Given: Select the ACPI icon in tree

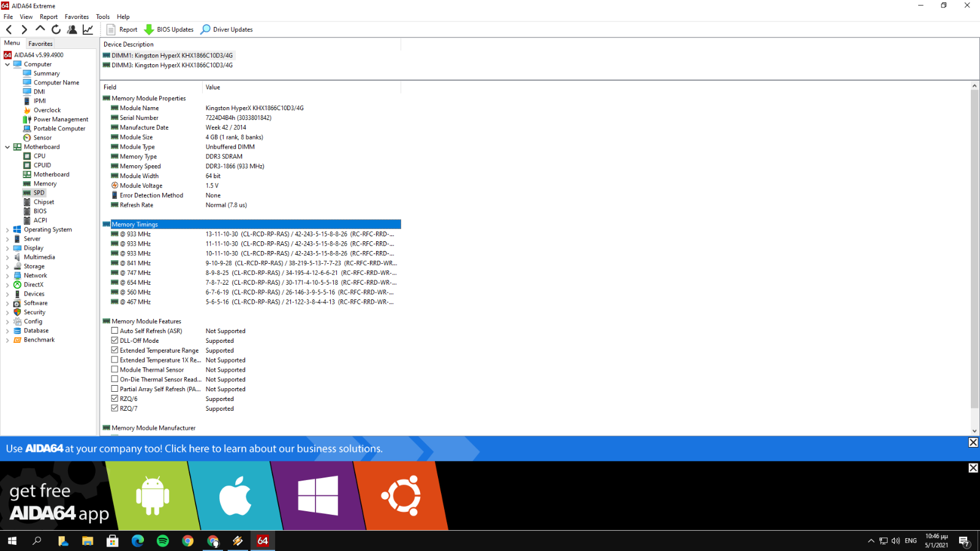Looking at the screenshot, I should pyautogui.click(x=27, y=220).
